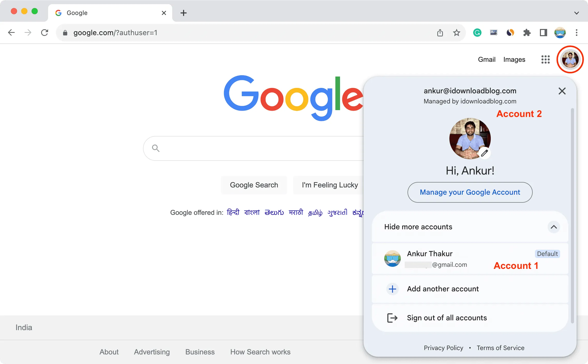Click the tab switcher sidebar icon
Image resolution: width=588 pixels, height=364 pixels.
click(543, 33)
